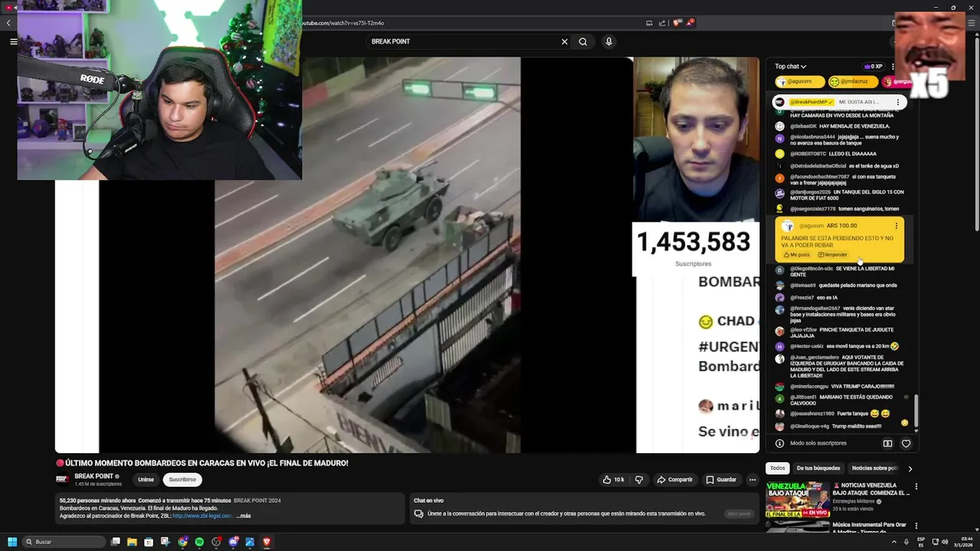Like the video with 10 k thumbs up
Image resolution: width=980 pixels, height=551 pixels.
(614, 480)
